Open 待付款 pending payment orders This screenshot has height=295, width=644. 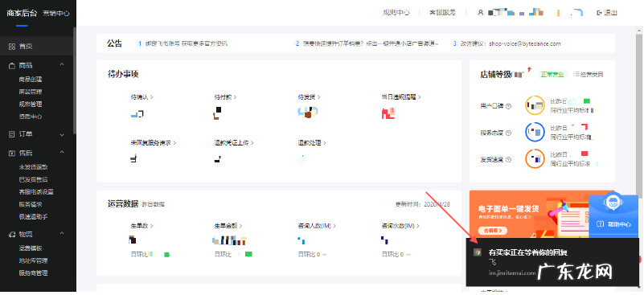(225, 97)
